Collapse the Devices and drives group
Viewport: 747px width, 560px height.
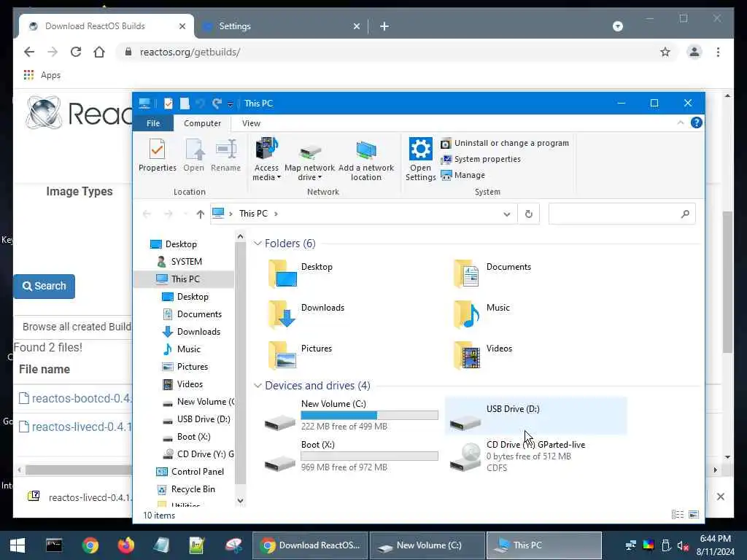pyautogui.click(x=258, y=385)
